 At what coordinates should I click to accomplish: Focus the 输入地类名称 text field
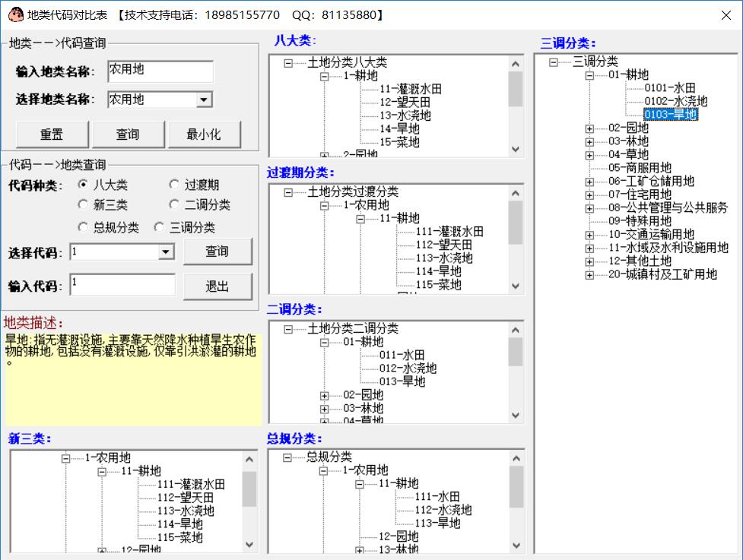160,71
